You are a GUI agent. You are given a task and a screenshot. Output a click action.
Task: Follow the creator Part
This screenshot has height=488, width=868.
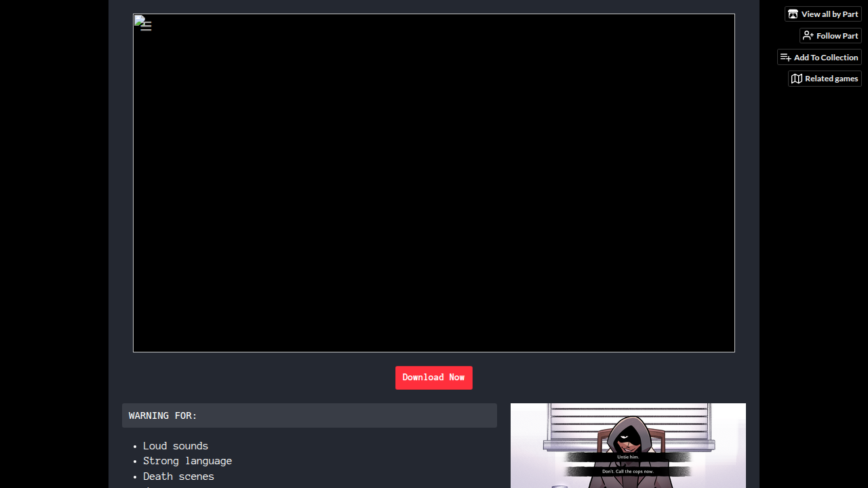tap(831, 36)
